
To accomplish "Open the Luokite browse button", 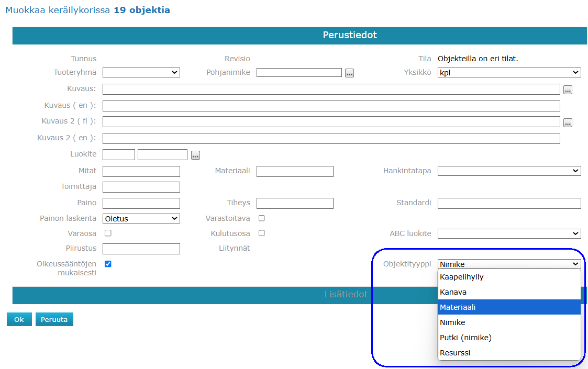I will (x=195, y=155).
